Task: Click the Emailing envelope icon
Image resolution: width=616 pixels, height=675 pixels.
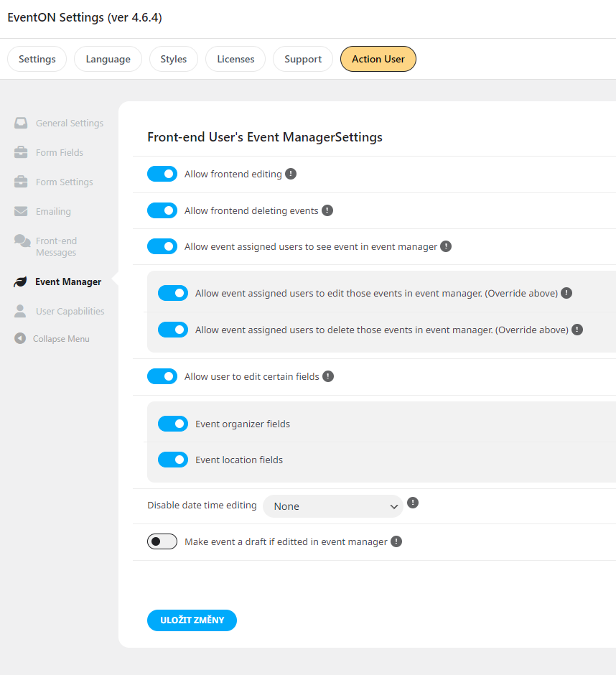Action: [21, 211]
